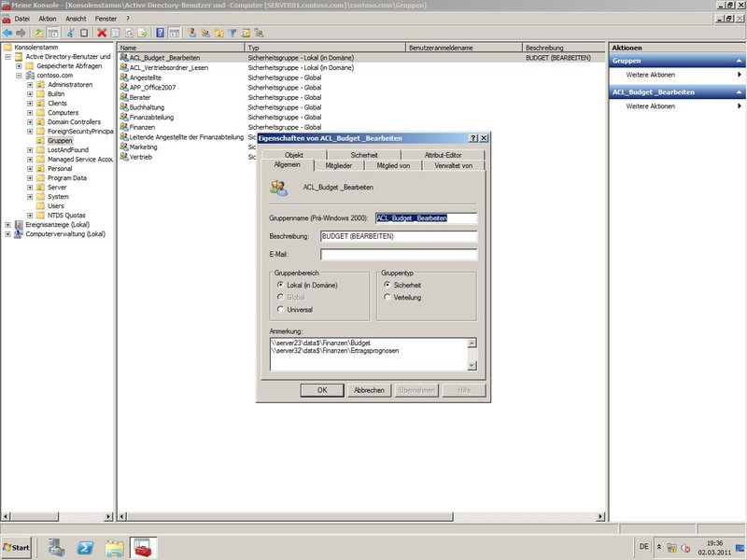Export the list using the toolbar icon

click(143, 33)
